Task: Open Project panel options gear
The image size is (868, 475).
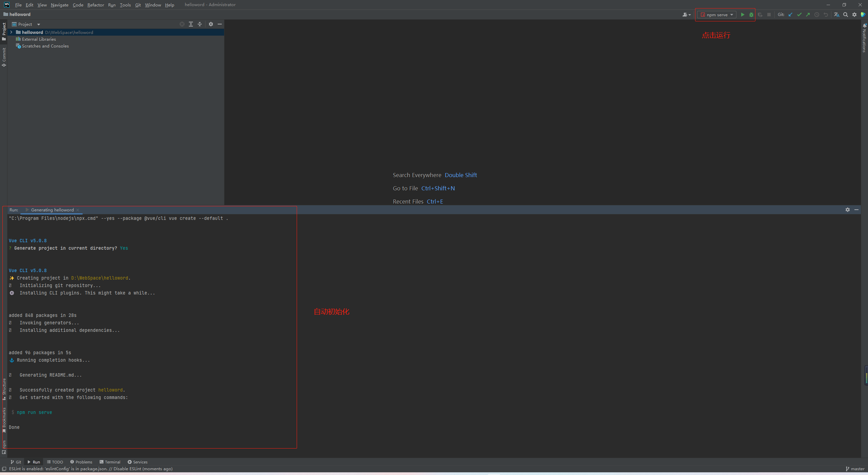Action: point(211,24)
